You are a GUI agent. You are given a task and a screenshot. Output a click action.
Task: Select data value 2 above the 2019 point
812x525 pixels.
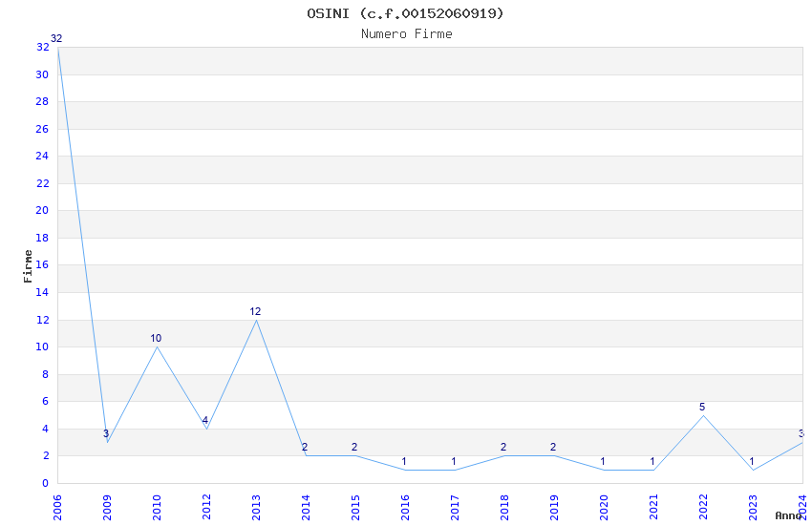click(553, 447)
